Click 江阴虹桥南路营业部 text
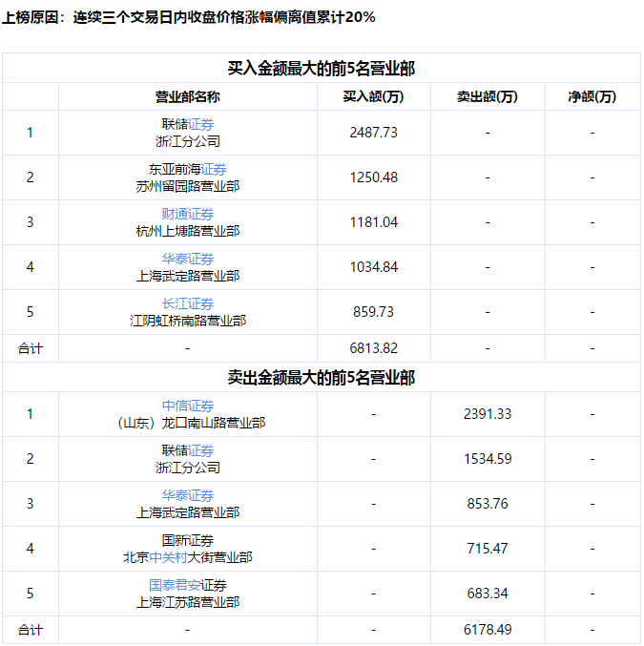This screenshot has height=646, width=644. [188, 321]
